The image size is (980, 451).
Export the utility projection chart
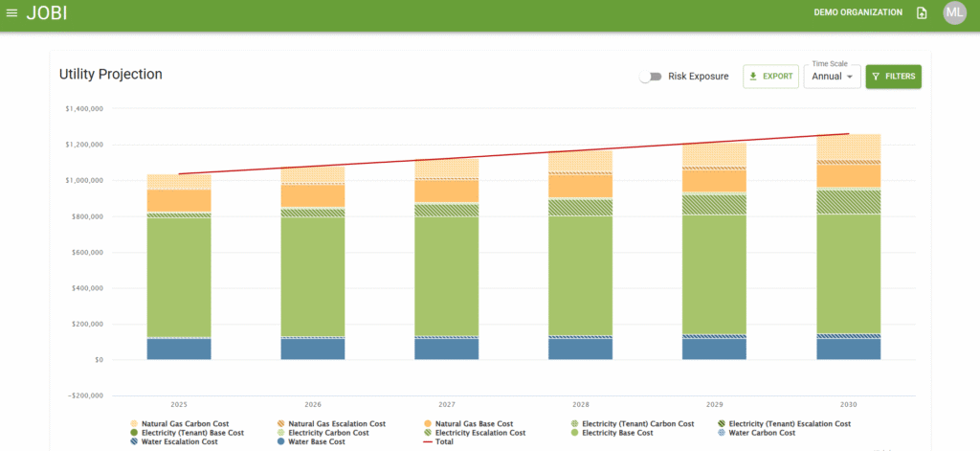tap(770, 77)
